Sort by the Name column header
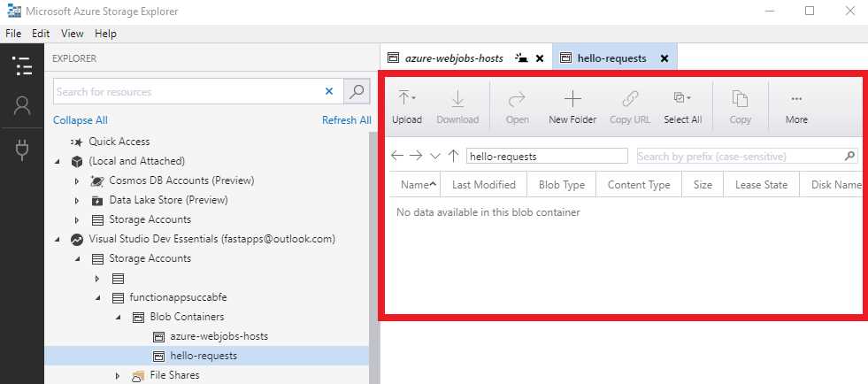 coord(415,185)
